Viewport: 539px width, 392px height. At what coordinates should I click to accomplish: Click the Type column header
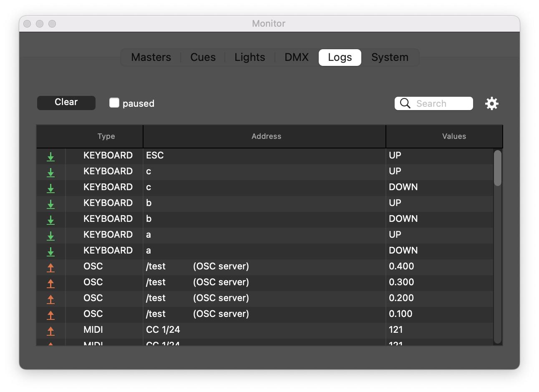pyautogui.click(x=106, y=136)
